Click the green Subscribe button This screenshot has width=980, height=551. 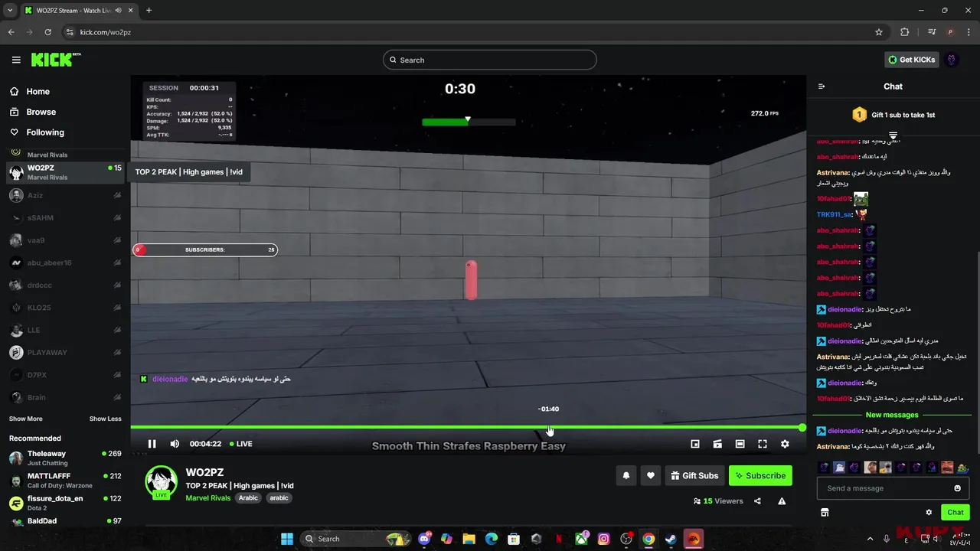(760, 475)
